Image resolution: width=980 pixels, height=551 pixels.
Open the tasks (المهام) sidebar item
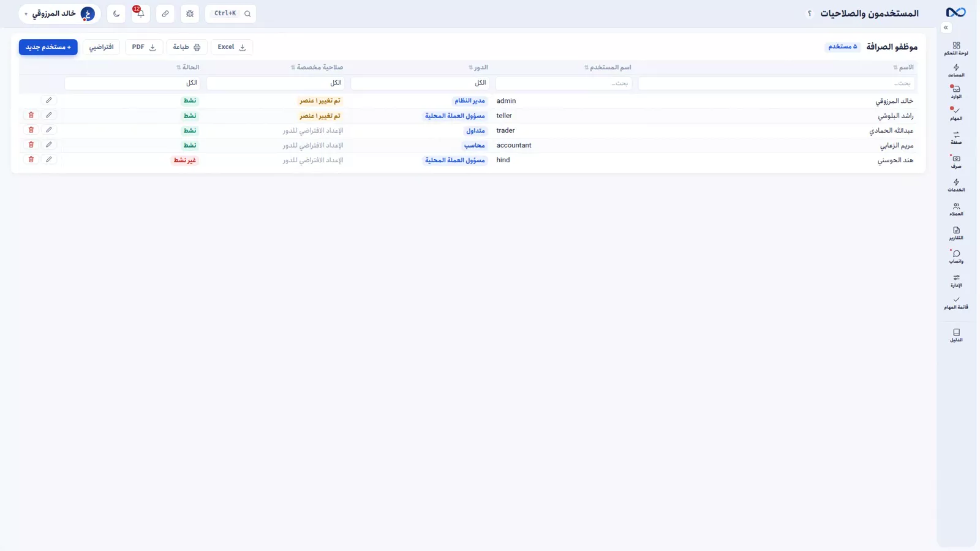[x=956, y=114]
